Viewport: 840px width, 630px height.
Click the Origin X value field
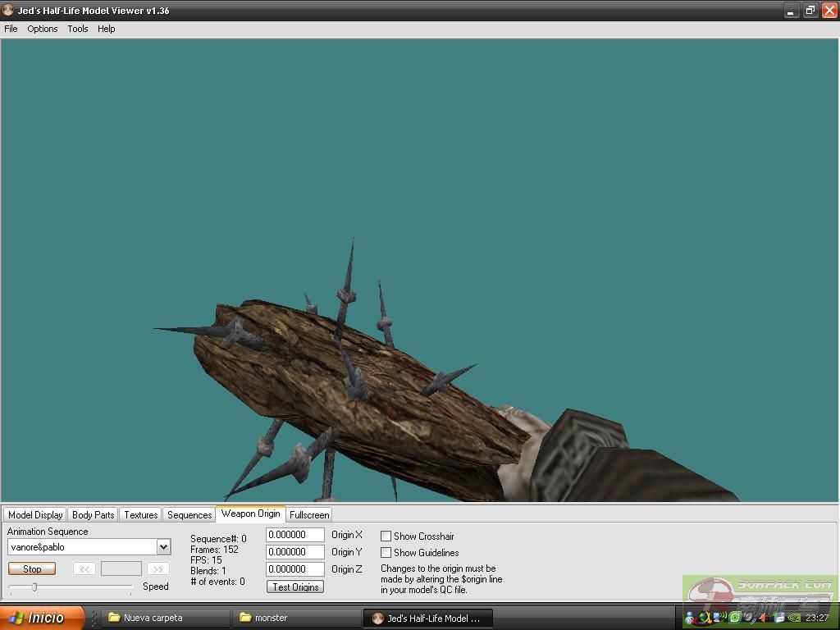pyautogui.click(x=295, y=535)
